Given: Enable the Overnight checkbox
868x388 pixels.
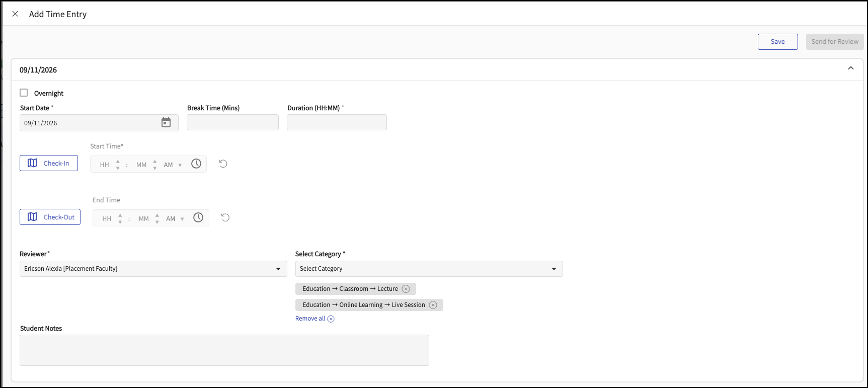Looking at the screenshot, I should pyautogui.click(x=24, y=93).
